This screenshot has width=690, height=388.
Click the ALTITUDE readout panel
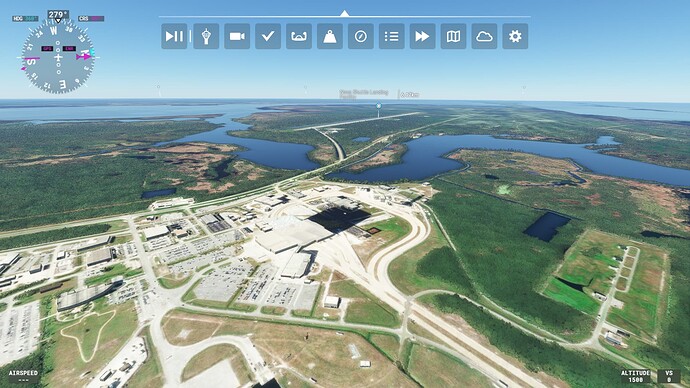pos(635,376)
